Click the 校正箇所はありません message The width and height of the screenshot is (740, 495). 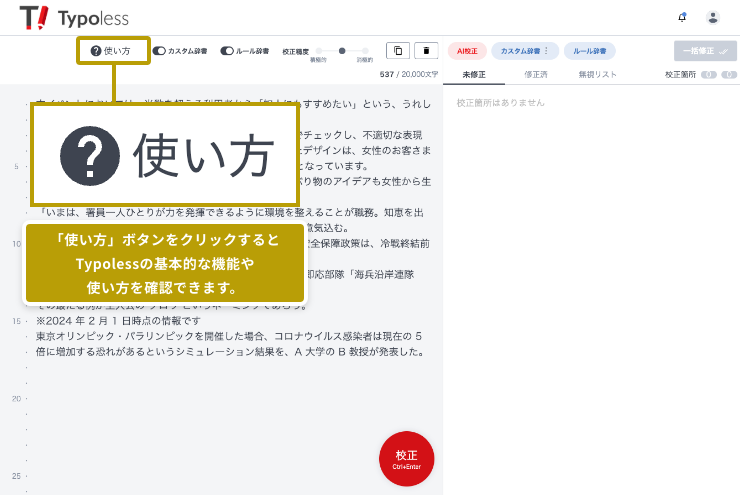point(500,103)
